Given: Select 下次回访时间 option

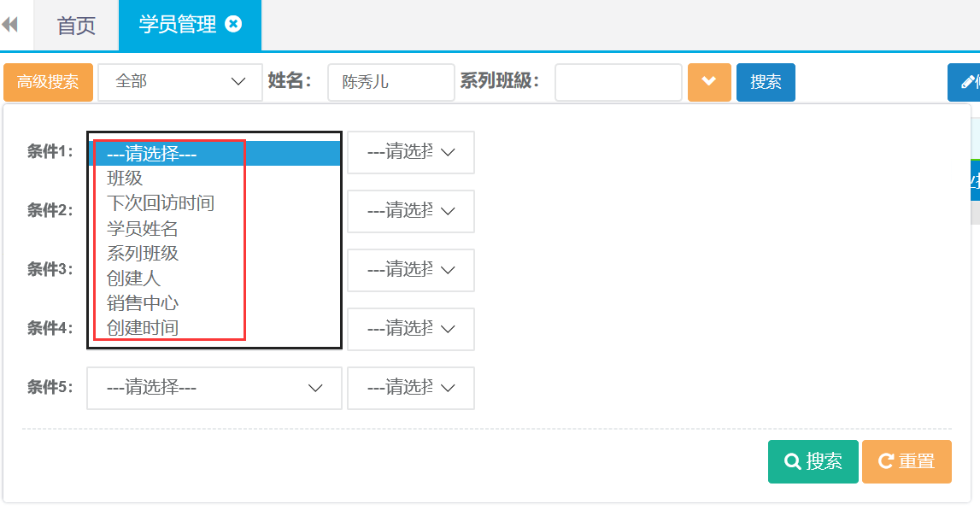Looking at the screenshot, I should pos(161,203).
